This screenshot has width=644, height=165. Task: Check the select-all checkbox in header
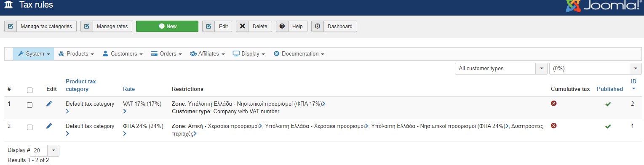[29, 90]
